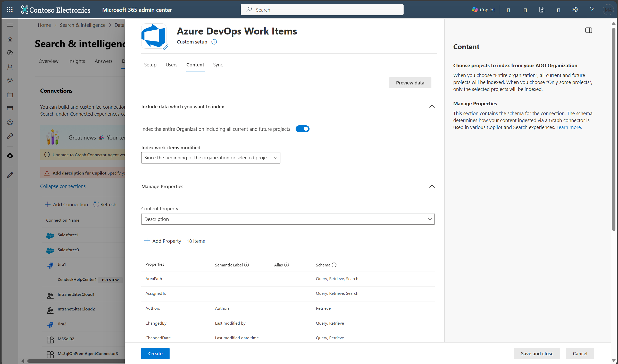Open the MA account avatar menu
Viewport: 618px width, 364px height.
[x=608, y=10]
